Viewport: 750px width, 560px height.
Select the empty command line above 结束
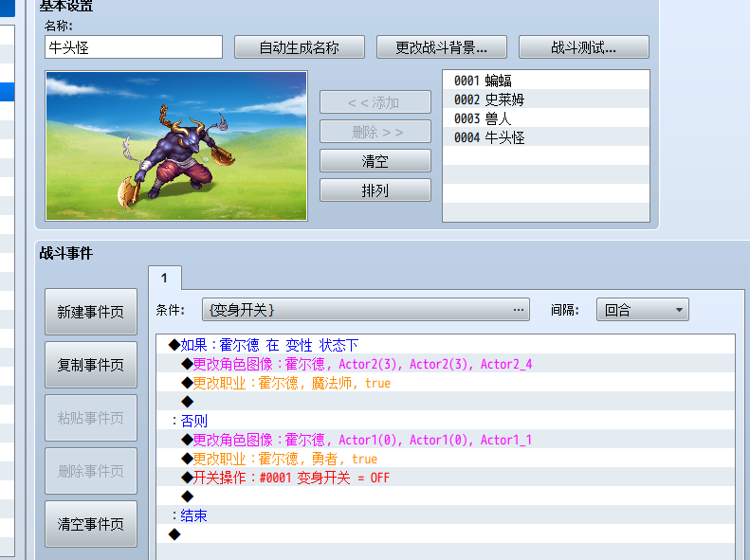coord(446,496)
